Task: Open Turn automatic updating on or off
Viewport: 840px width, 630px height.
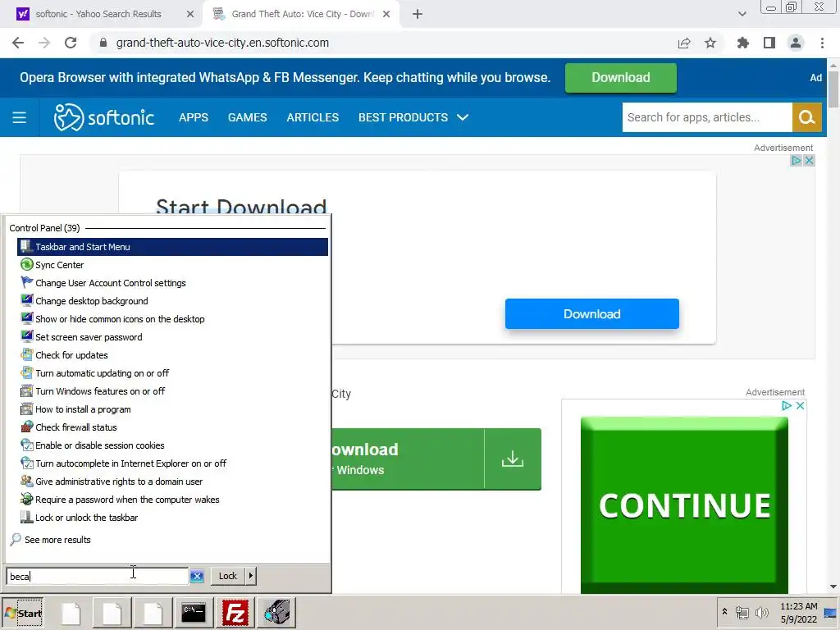Action: point(172,373)
